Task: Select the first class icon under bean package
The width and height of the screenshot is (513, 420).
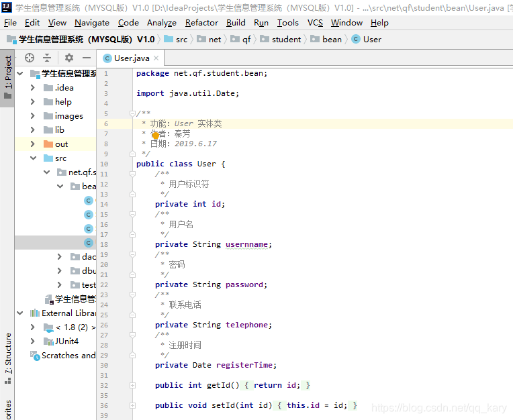Action: [89, 201]
